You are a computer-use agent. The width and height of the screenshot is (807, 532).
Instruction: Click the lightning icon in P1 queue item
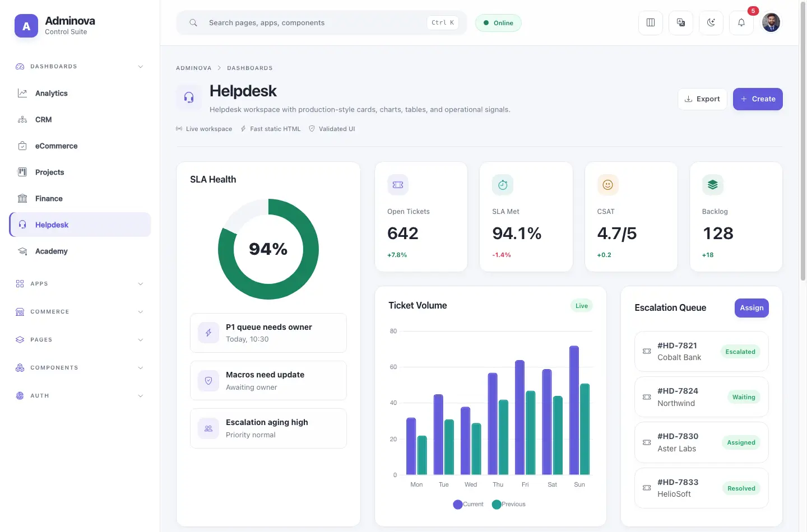pos(208,333)
